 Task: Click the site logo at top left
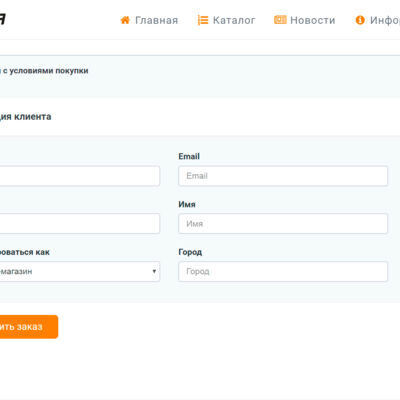tap(3, 19)
